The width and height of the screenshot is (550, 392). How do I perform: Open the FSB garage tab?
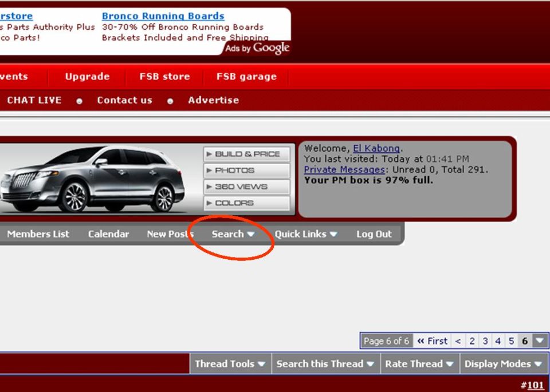246,76
